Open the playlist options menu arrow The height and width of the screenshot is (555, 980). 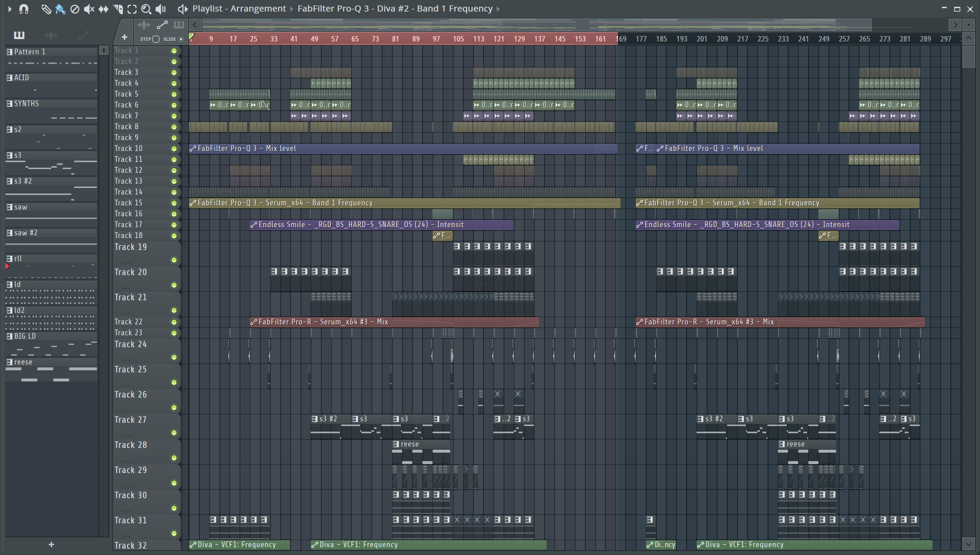[x=10, y=9]
